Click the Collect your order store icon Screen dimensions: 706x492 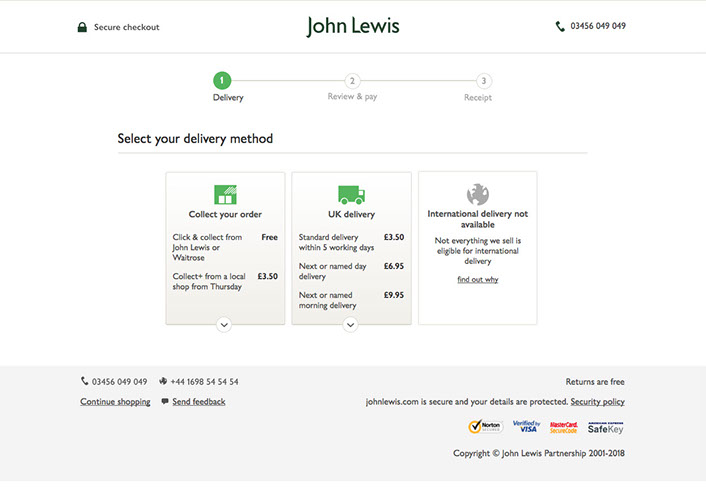point(225,194)
